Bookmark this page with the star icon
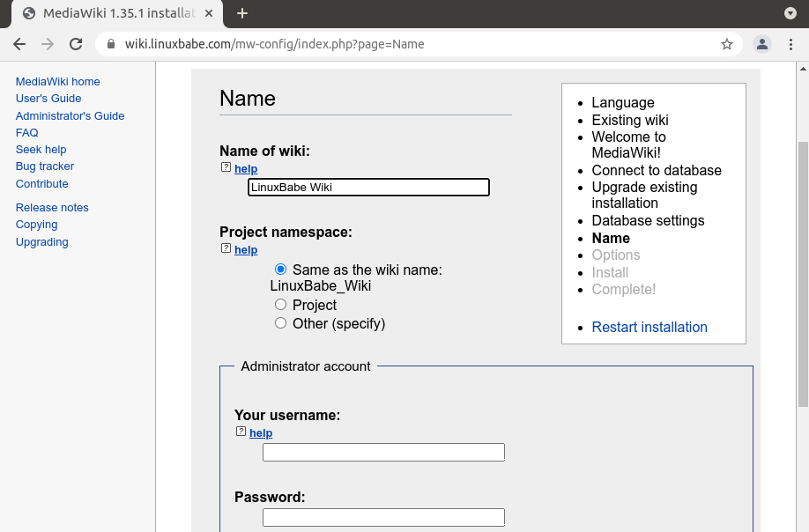 727,44
